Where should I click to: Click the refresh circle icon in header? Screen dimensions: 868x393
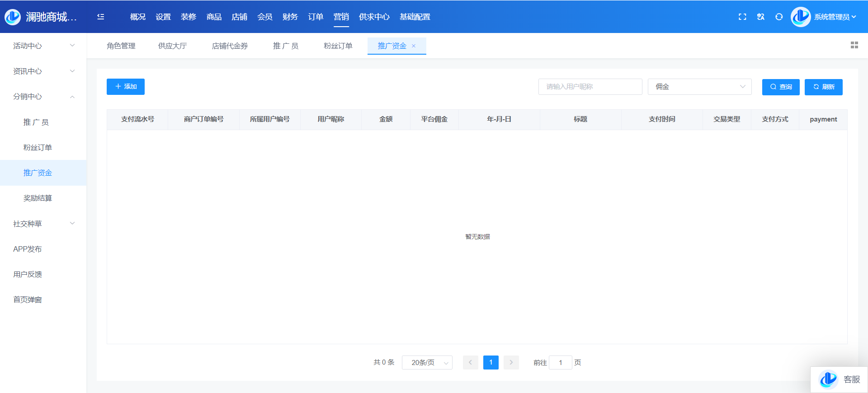pyautogui.click(x=779, y=17)
